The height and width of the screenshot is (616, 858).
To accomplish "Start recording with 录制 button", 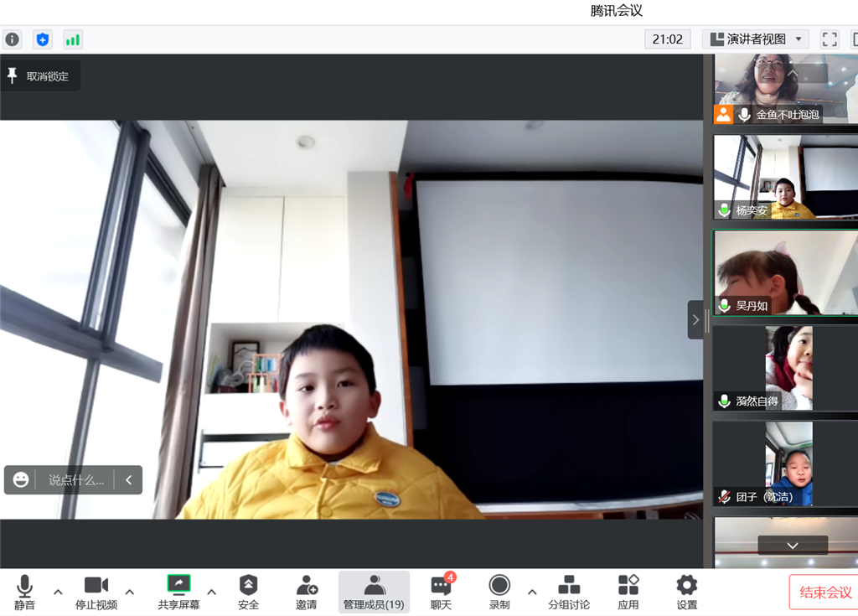I will [x=499, y=592].
